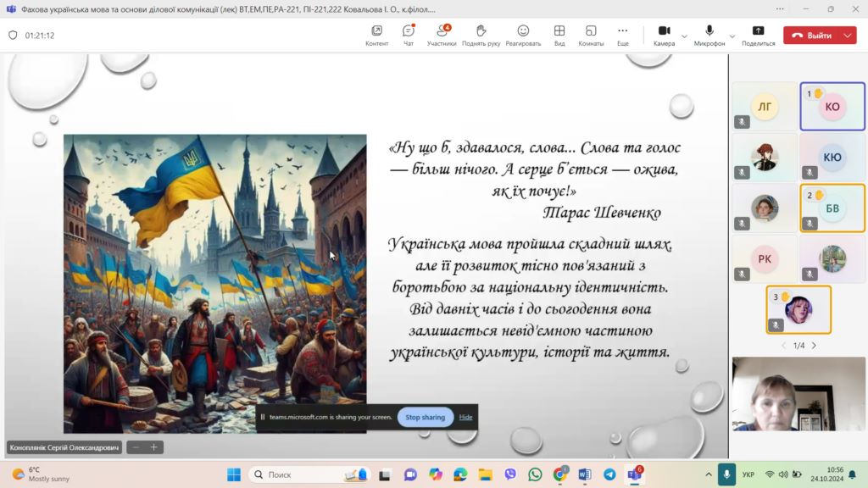This screenshot has width=868, height=488.
Task: Toggle the Микрофон mute state
Action: pyautogui.click(x=709, y=35)
